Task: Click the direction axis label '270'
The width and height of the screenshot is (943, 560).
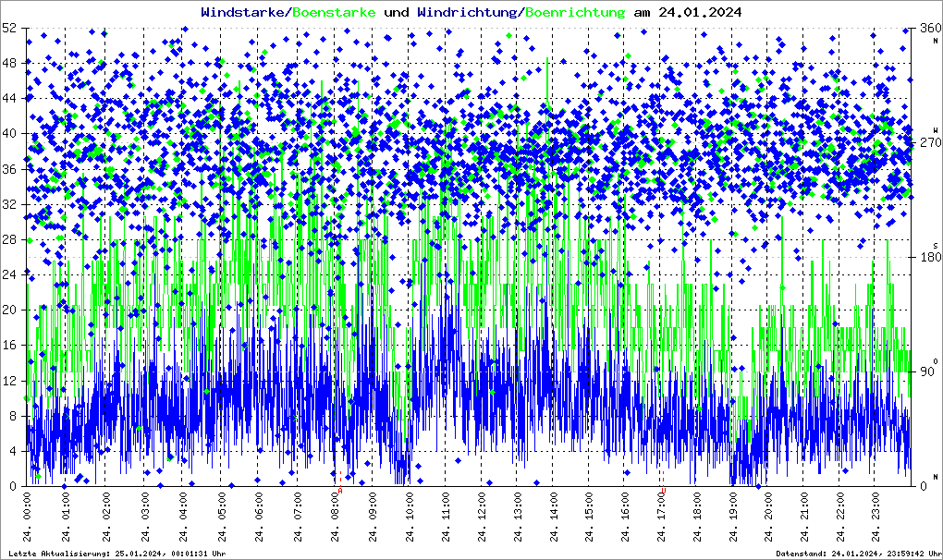Action: click(x=931, y=142)
